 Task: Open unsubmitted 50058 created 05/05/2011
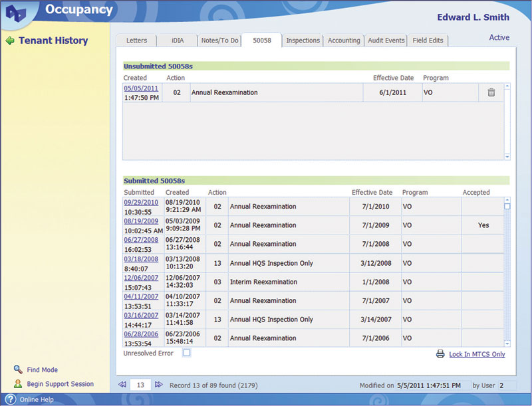tap(141, 88)
